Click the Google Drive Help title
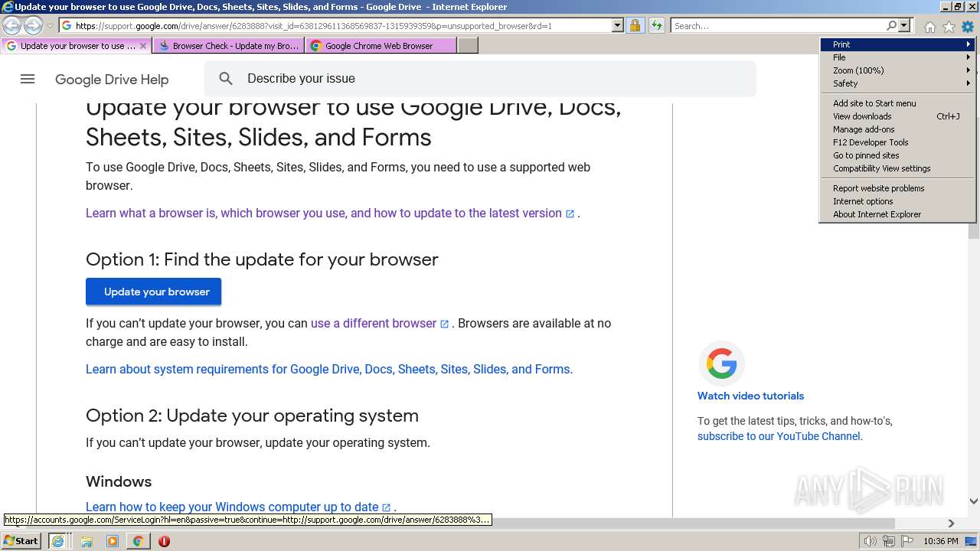980x551 pixels. point(112,80)
